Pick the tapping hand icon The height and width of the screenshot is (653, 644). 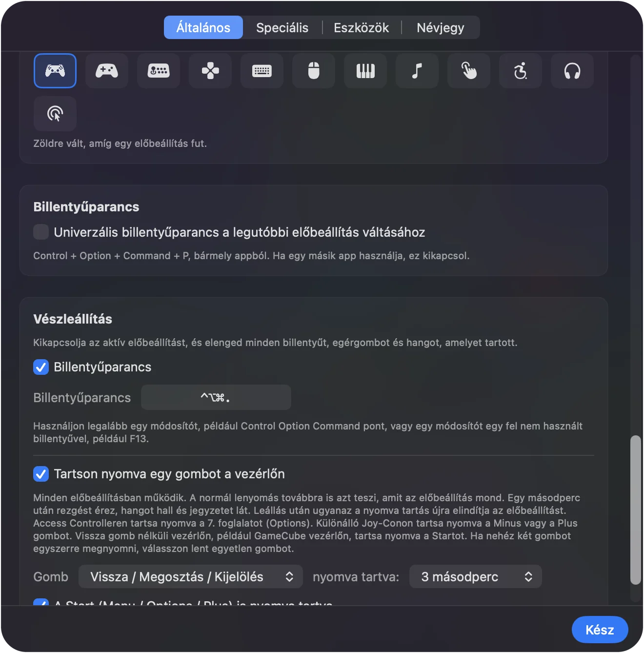pyautogui.click(x=469, y=71)
